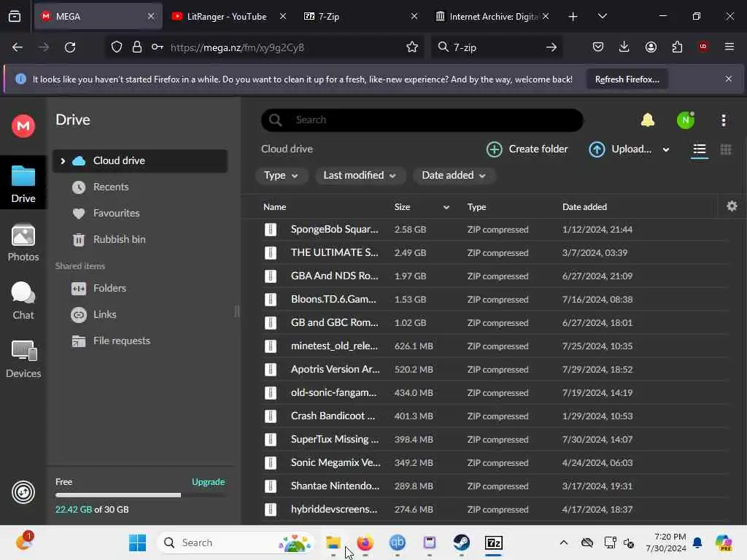Open the Last modified filter dropdown
This screenshot has height=560, width=747.
pyautogui.click(x=360, y=175)
